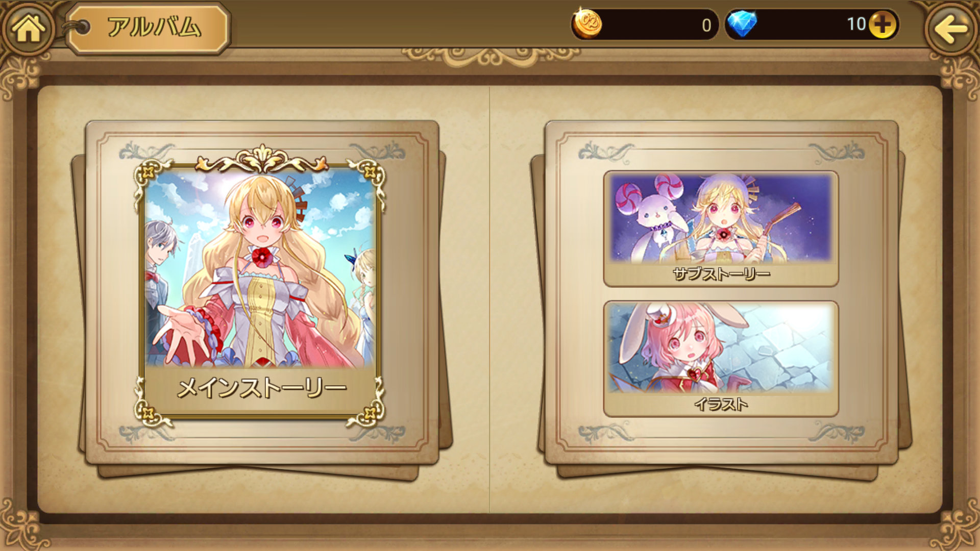Screen dimensions: 980x551
Task: Select the イラスト label text
Action: click(x=721, y=405)
